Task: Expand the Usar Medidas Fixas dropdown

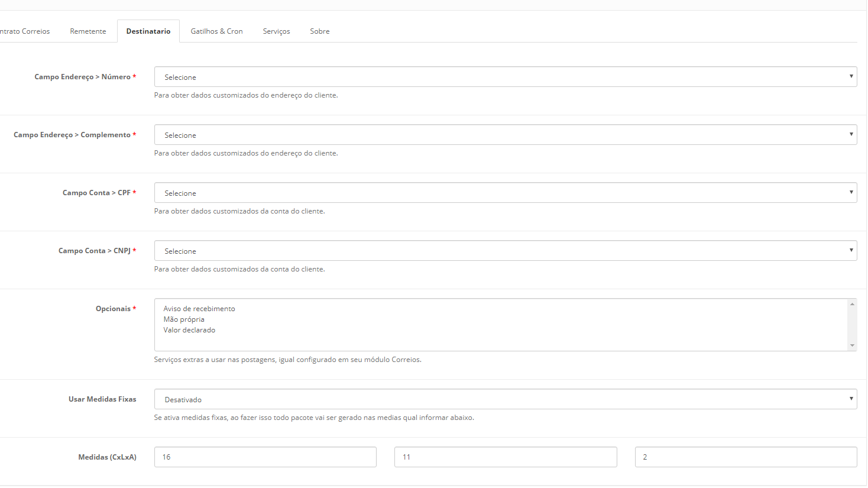Action: 505,399
